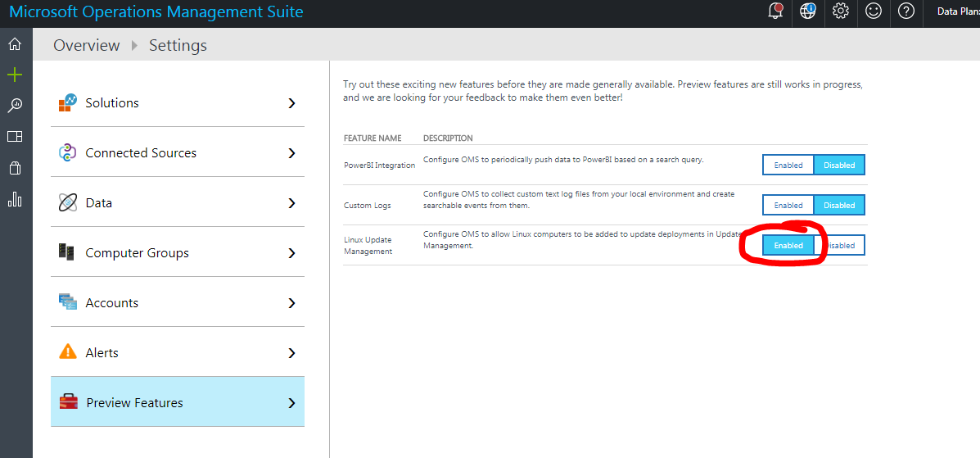Expand Computer Groups using its chevron
Screen dimensions: 980x458
[291, 253]
